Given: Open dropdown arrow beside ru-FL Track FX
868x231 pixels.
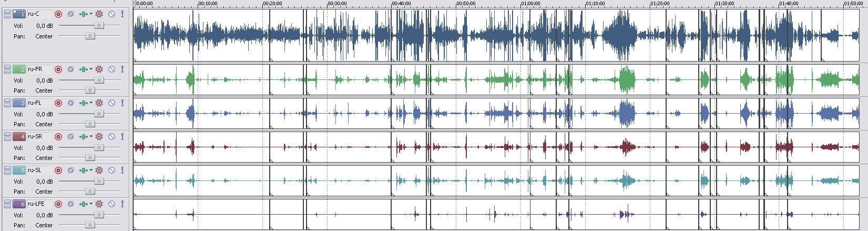Looking at the screenshot, I should [x=90, y=103].
